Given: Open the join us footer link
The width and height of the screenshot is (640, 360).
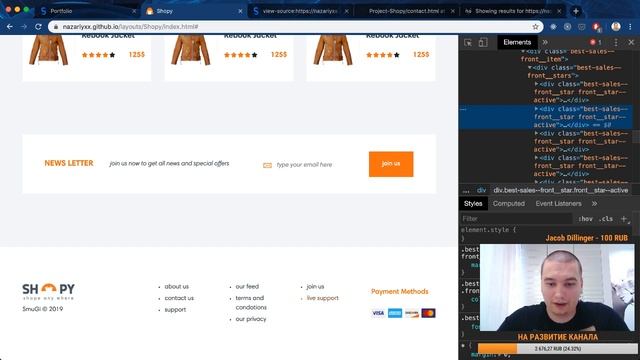Looking at the screenshot, I should click(315, 287).
